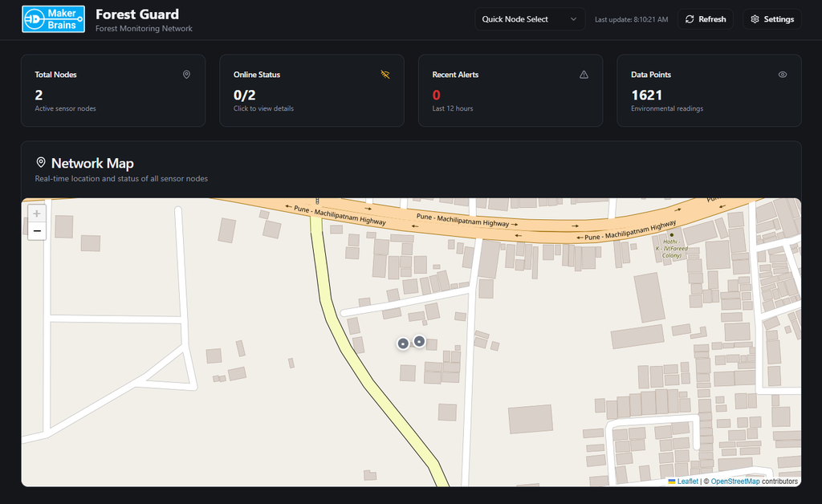The image size is (822, 504).
Task: Click the settings gear icon
Action: 755,19
